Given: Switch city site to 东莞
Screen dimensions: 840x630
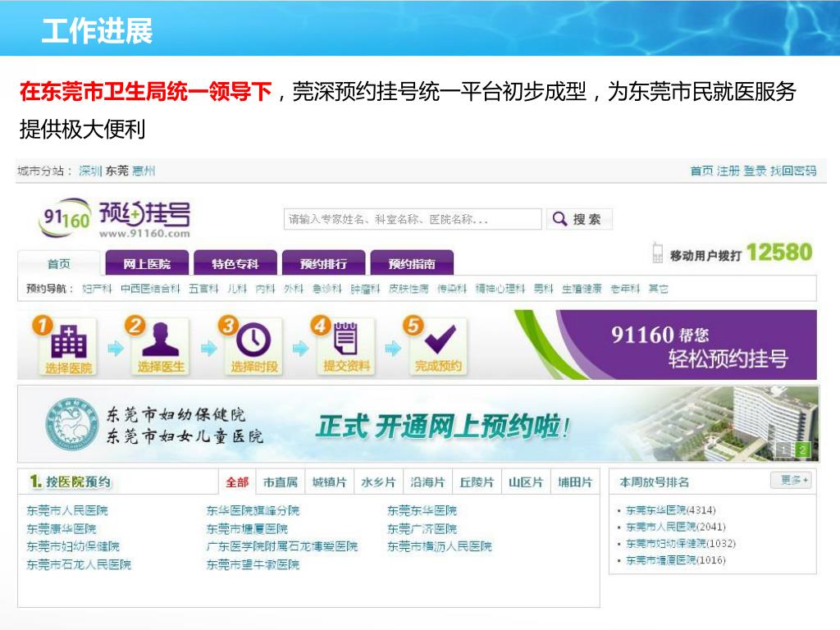Looking at the screenshot, I should 116,171.
